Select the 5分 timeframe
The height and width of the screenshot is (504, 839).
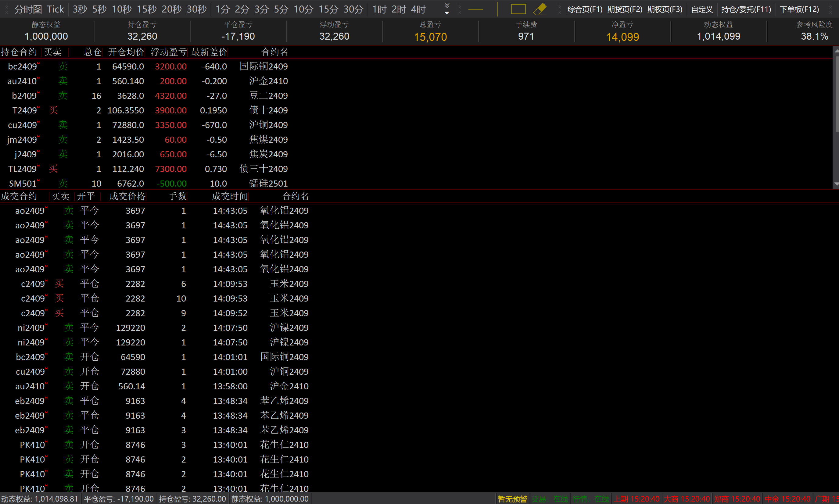(x=281, y=9)
